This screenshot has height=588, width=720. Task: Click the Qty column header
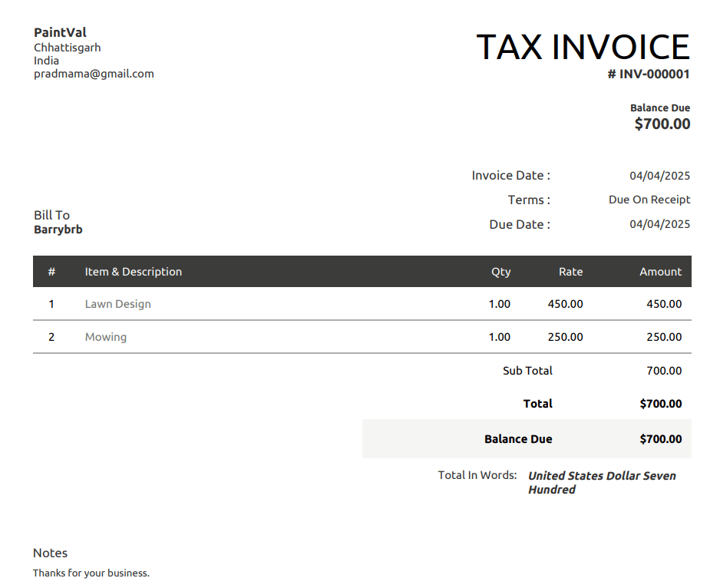tap(500, 271)
